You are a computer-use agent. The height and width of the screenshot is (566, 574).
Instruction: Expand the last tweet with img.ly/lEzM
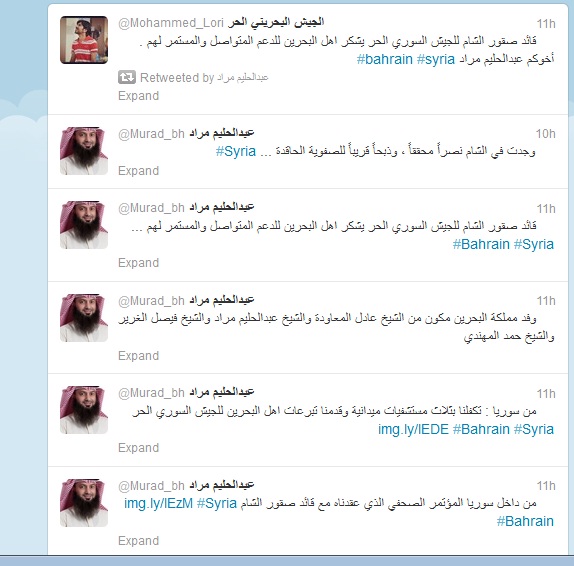point(138,541)
